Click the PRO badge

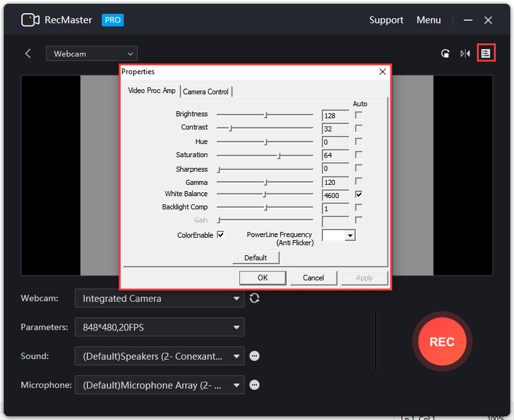point(112,20)
